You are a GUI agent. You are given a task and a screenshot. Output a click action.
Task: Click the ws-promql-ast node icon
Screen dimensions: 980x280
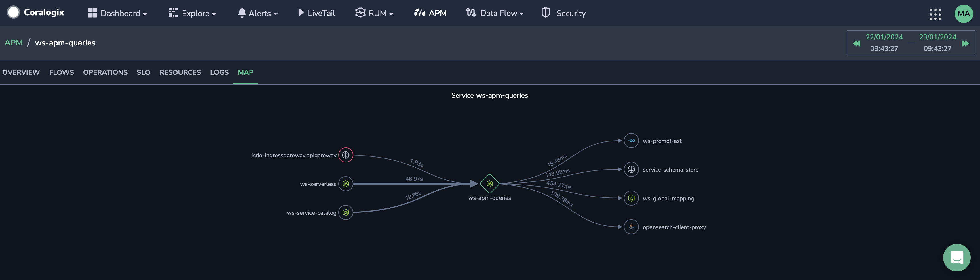pos(631,141)
